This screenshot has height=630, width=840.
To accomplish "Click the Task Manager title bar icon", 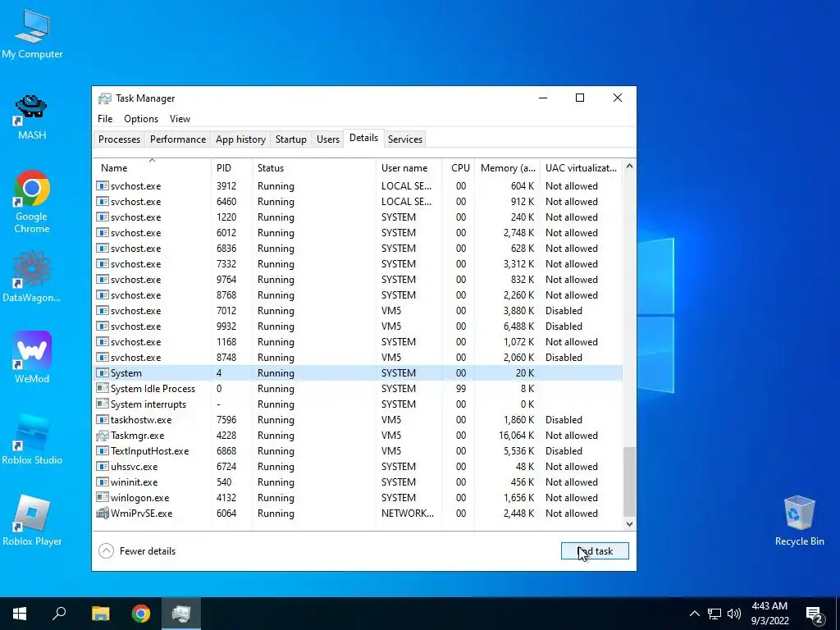I will pyautogui.click(x=105, y=98).
